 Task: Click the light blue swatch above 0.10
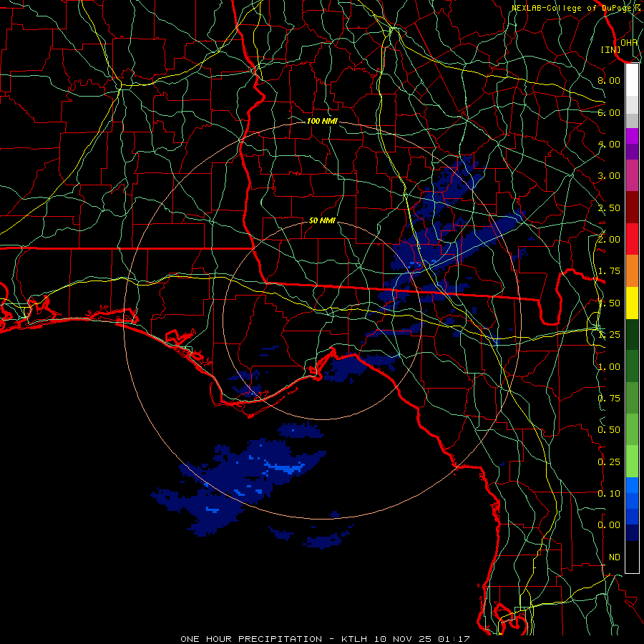click(x=632, y=485)
